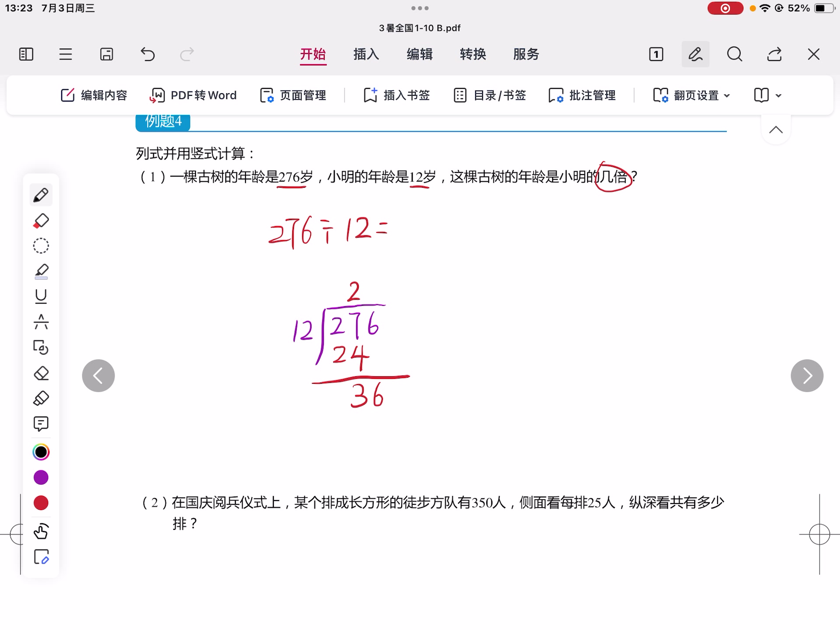Image resolution: width=840 pixels, height=630 pixels.
Task: Choose the dashed circle lasso selection tool
Action: pos(41,246)
